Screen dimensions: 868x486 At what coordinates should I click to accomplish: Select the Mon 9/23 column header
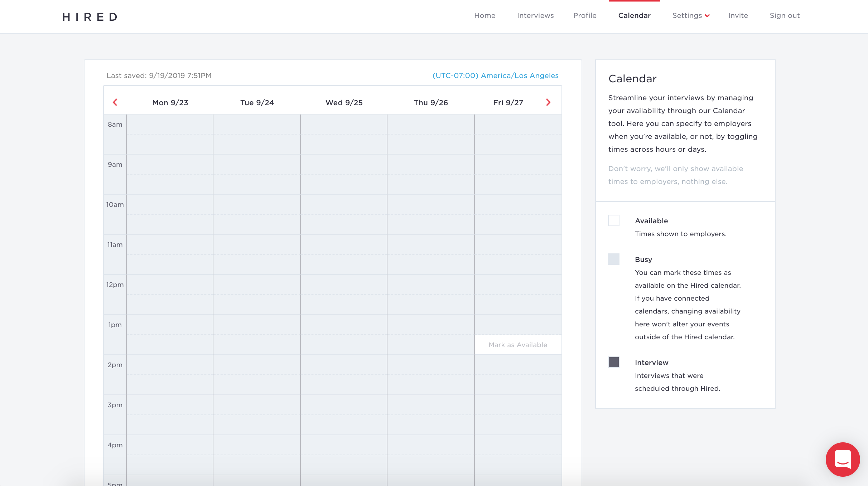[170, 102]
